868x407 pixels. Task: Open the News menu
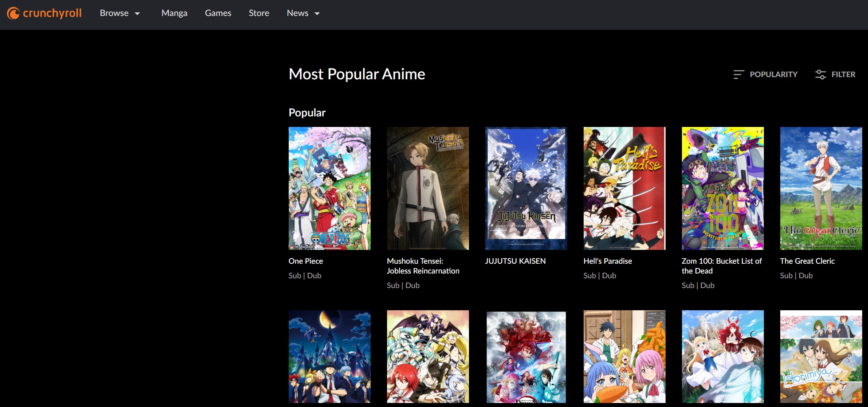coord(303,13)
